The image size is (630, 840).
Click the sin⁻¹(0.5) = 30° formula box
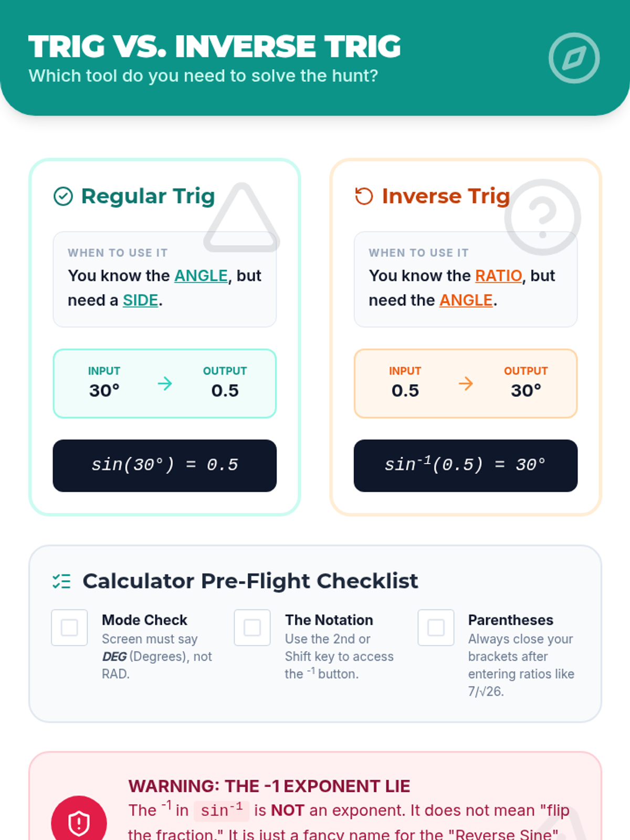tap(466, 466)
